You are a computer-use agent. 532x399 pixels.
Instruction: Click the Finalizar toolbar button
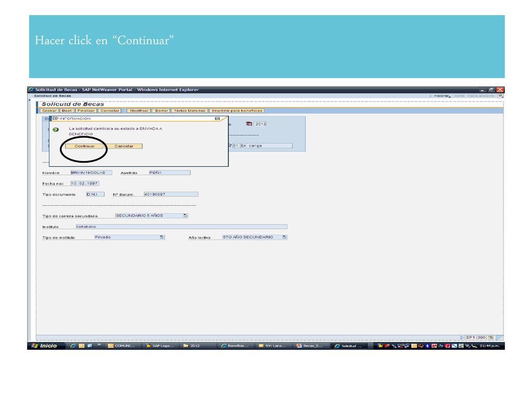[86, 111]
